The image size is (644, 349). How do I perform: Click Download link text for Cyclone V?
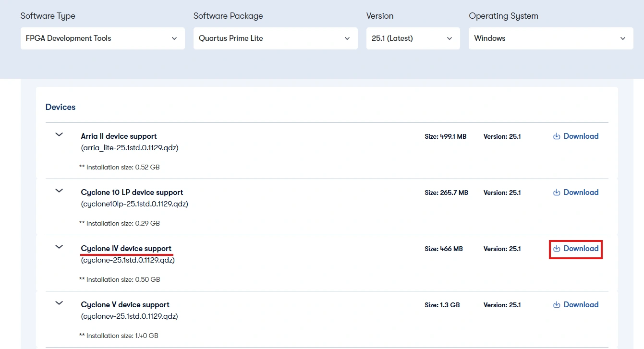[x=581, y=305]
